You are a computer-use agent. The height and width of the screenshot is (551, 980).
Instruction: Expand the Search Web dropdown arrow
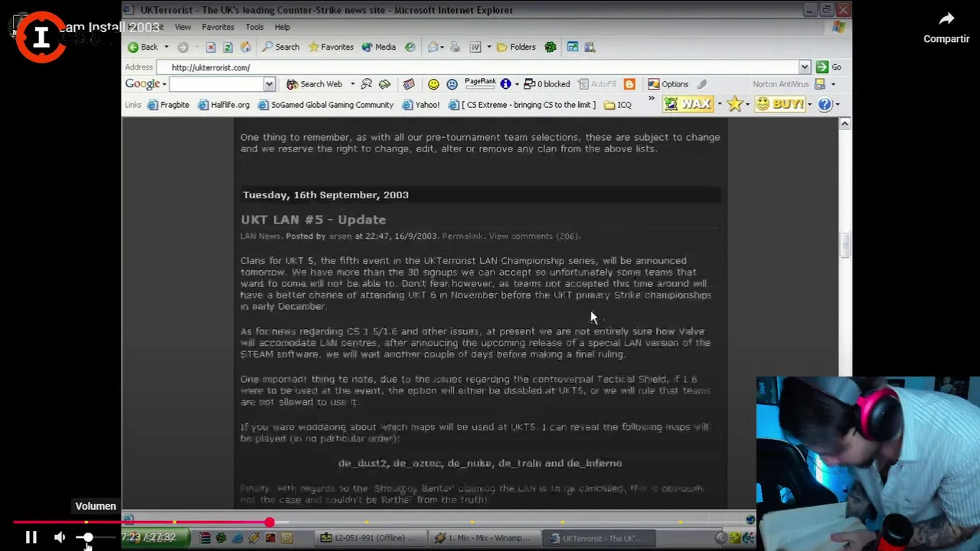(x=352, y=84)
